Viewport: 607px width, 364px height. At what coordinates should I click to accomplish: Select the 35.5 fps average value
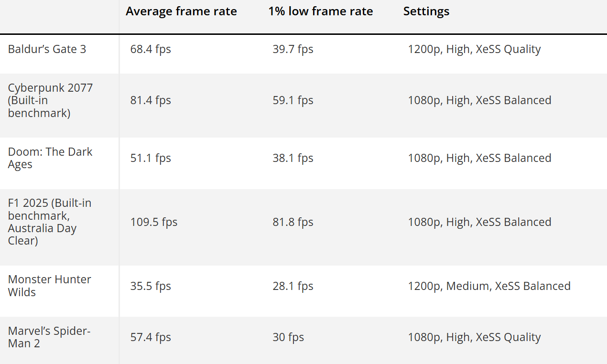coord(151,286)
